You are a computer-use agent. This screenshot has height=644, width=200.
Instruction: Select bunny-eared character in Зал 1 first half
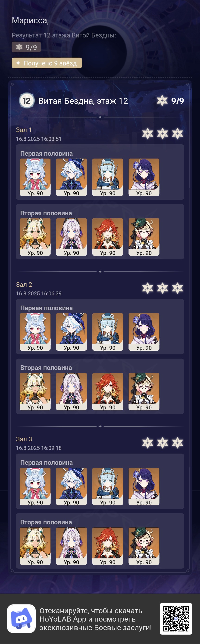[x=35, y=177]
